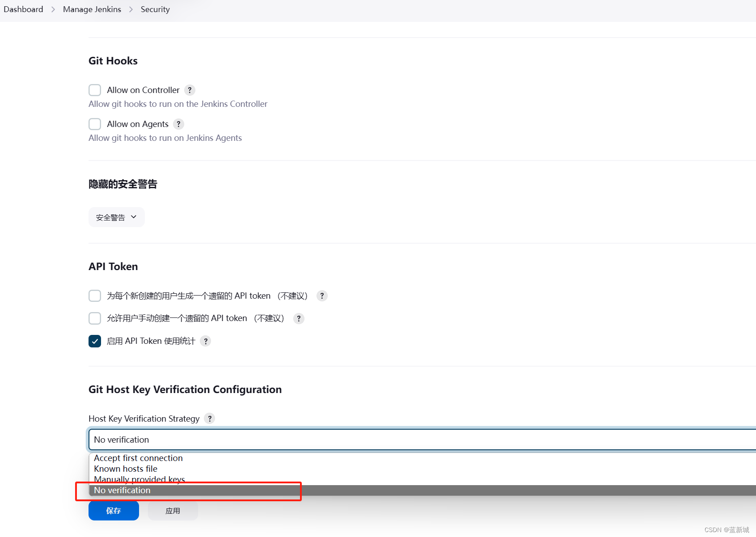756x537 pixels.
Task: Select the highlighted No verification option
Action: 122,490
